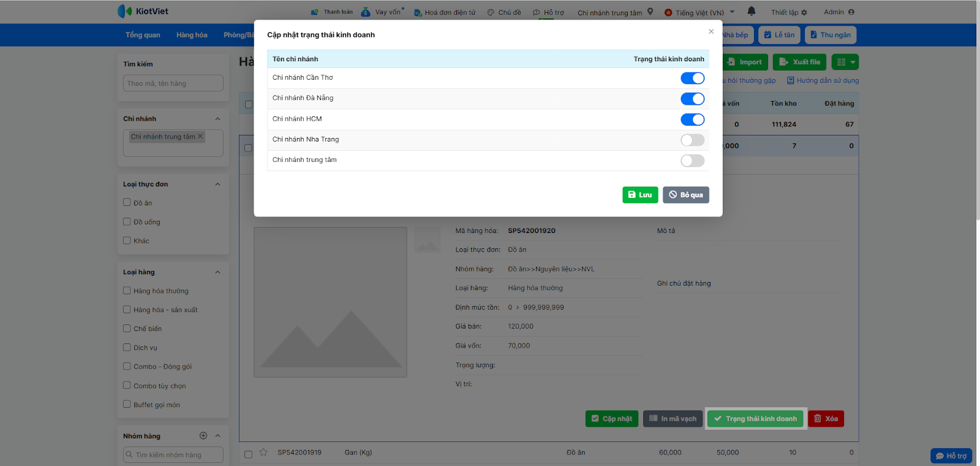The height and width of the screenshot is (466, 980).
Task: Open the notifications bell
Action: coord(752,11)
